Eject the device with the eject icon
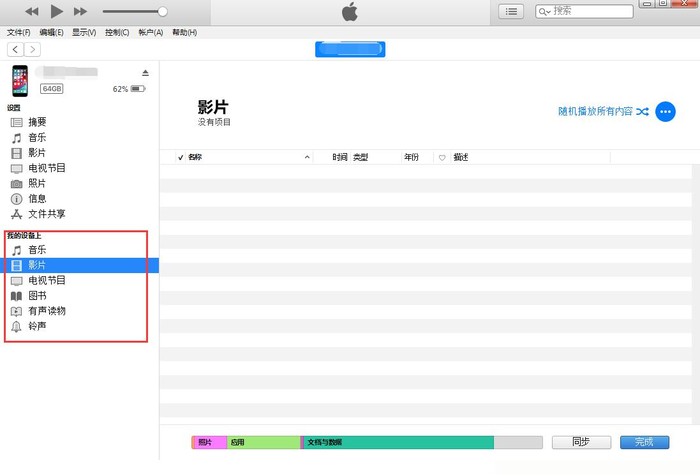 pyautogui.click(x=145, y=73)
